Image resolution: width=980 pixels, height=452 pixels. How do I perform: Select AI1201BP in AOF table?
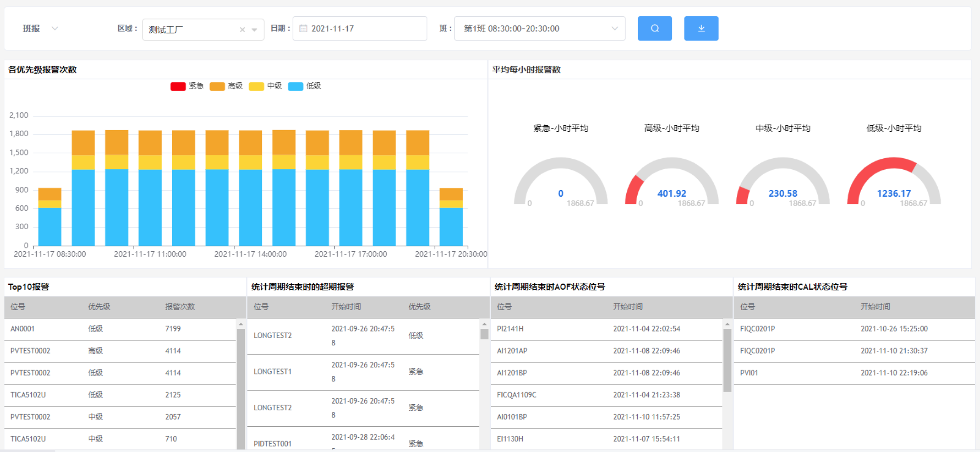tap(606, 373)
